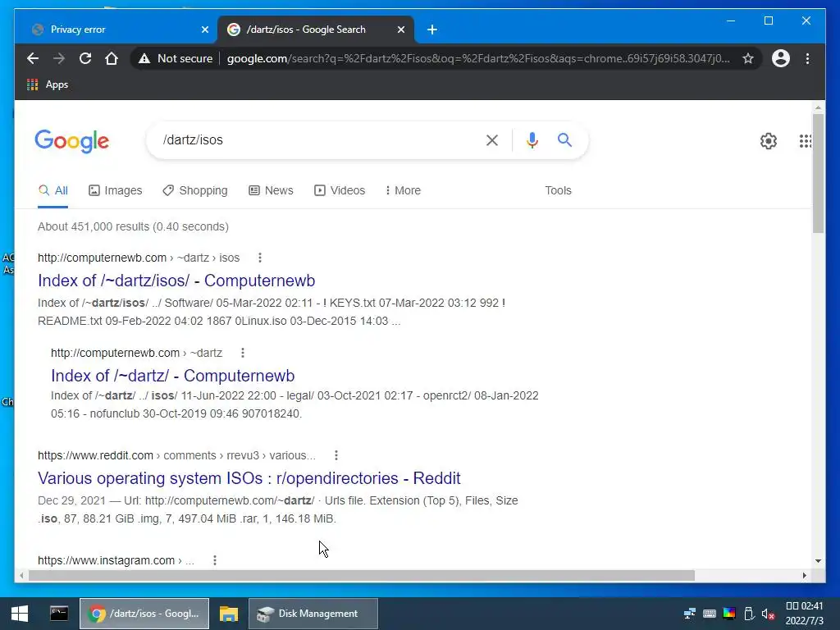This screenshot has width=840, height=630.
Task: Click the scroll up arrow
Action: click(x=818, y=107)
